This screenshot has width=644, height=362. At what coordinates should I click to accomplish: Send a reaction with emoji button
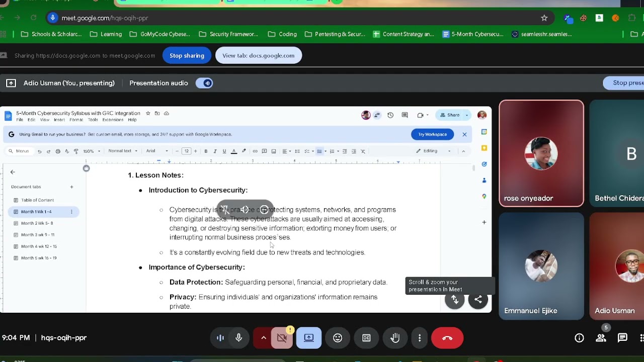(x=338, y=338)
